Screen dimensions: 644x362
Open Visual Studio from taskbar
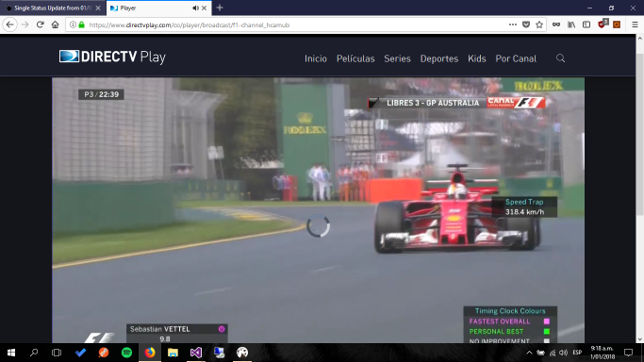pos(196,353)
